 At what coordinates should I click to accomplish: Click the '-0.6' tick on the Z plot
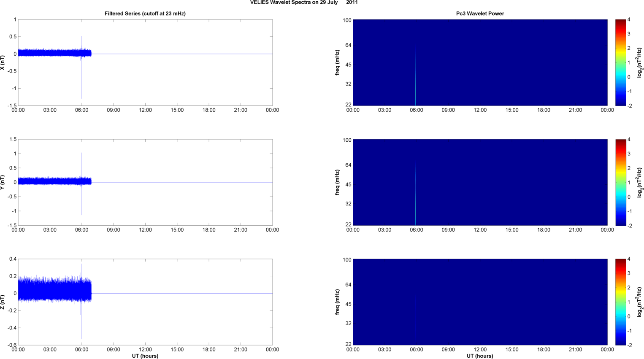pos(12,345)
